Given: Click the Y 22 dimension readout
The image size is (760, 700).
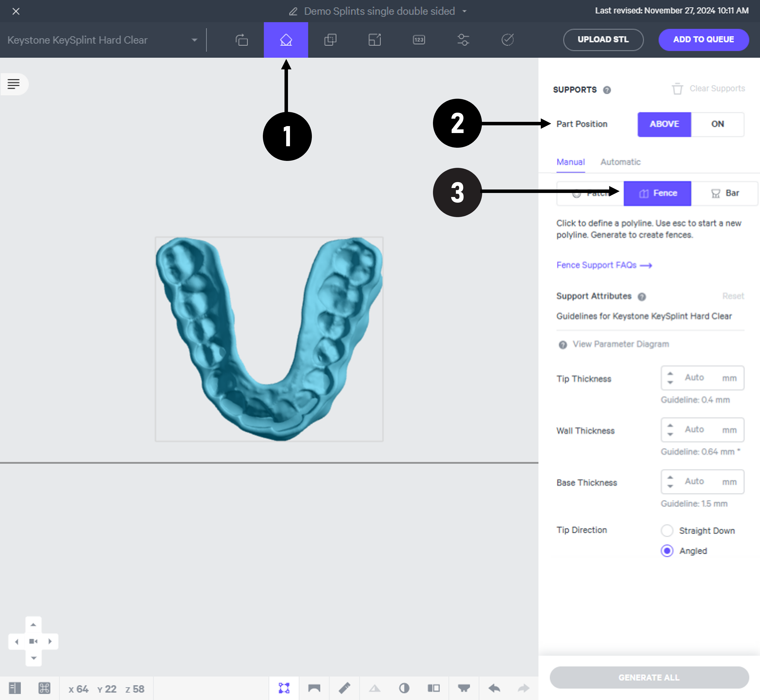Looking at the screenshot, I should 107,689.
